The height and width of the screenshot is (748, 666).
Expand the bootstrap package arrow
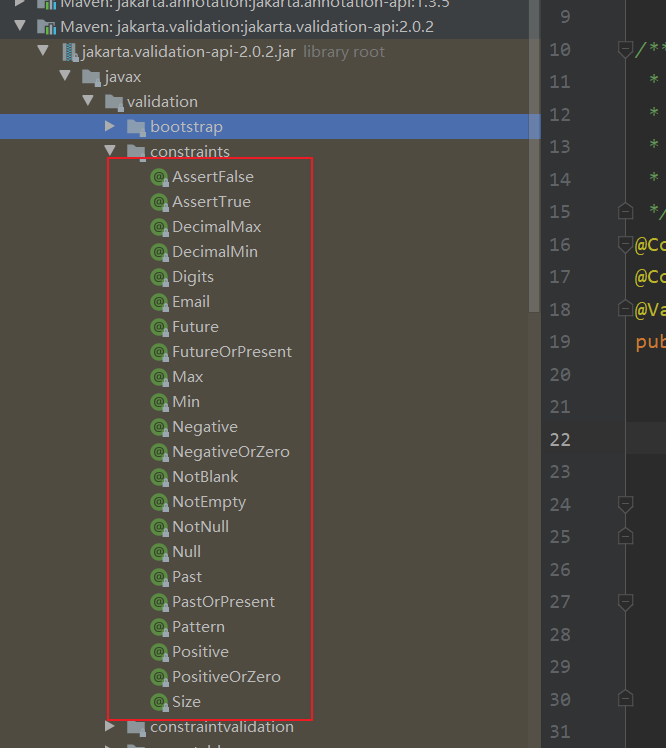(x=110, y=126)
